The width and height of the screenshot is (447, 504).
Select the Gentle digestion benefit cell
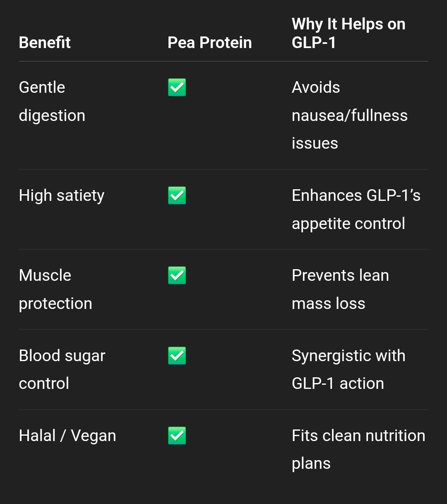(x=52, y=101)
